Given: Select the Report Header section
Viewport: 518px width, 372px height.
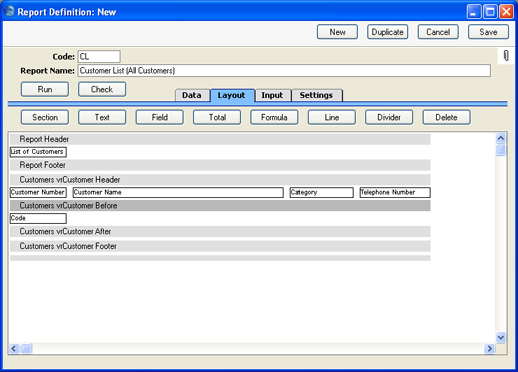Looking at the screenshot, I should point(220,139).
